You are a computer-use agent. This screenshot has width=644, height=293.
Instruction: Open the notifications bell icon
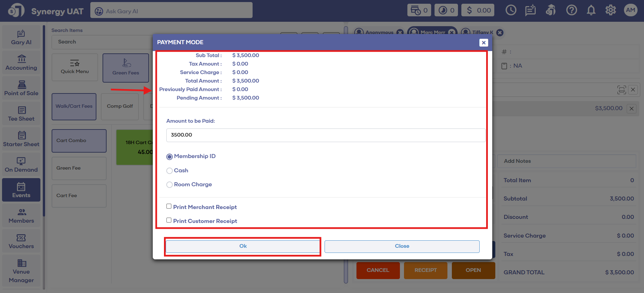(x=591, y=11)
